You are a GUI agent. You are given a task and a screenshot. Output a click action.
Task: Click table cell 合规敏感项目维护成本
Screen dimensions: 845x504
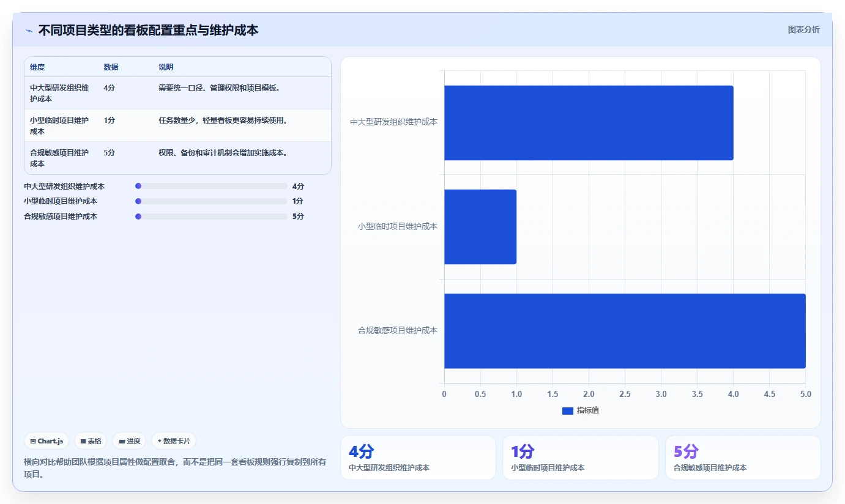[60, 158]
